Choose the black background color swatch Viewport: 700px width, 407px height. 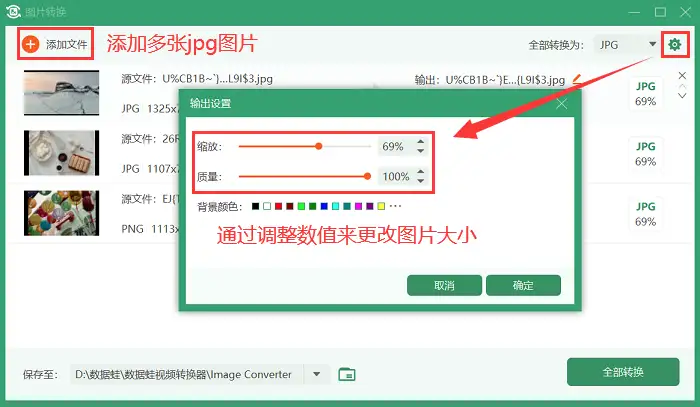(x=255, y=206)
